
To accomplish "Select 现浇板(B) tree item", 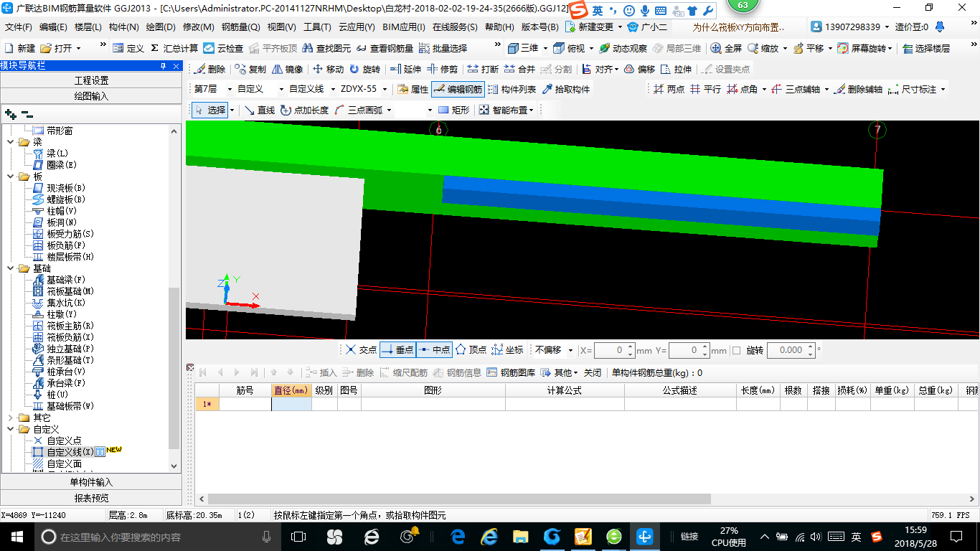I will [65, 188].
